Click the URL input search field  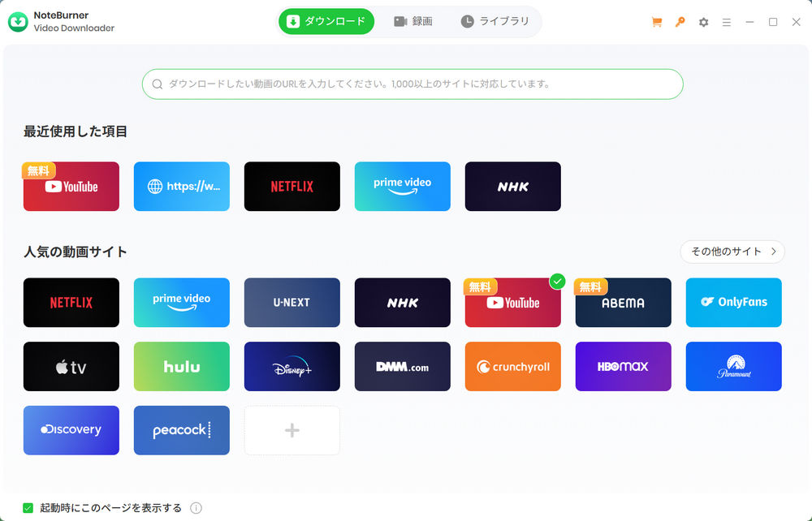click(x=412, y=84)
